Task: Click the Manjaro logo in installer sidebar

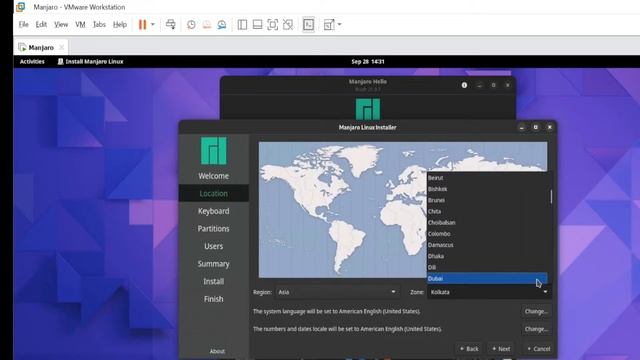Action: (213, 151)
